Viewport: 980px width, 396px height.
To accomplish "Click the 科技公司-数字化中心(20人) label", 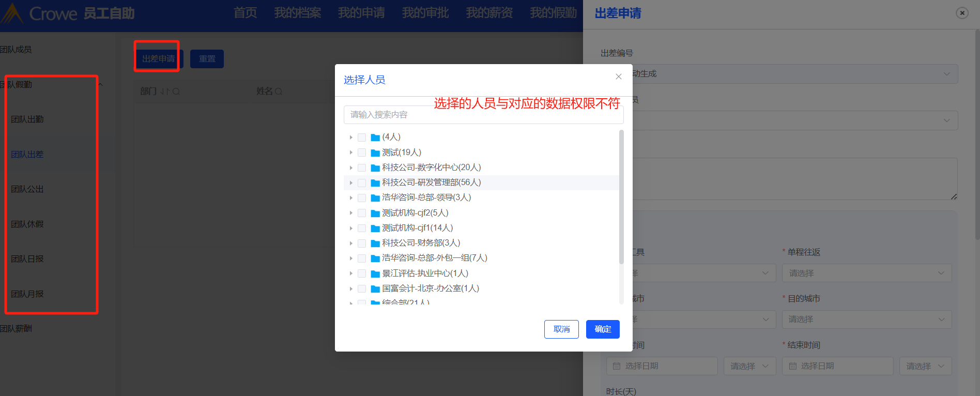I will tap(432, 167).
